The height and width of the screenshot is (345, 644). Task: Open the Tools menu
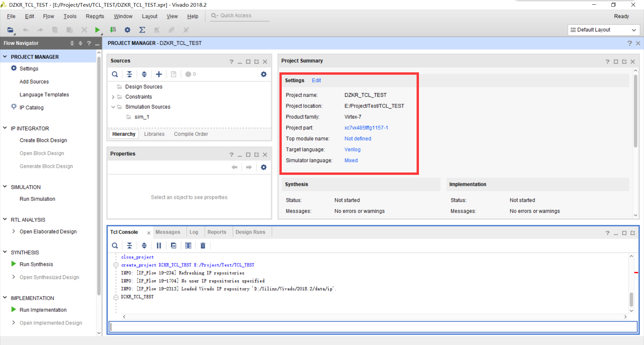(70, 16)
